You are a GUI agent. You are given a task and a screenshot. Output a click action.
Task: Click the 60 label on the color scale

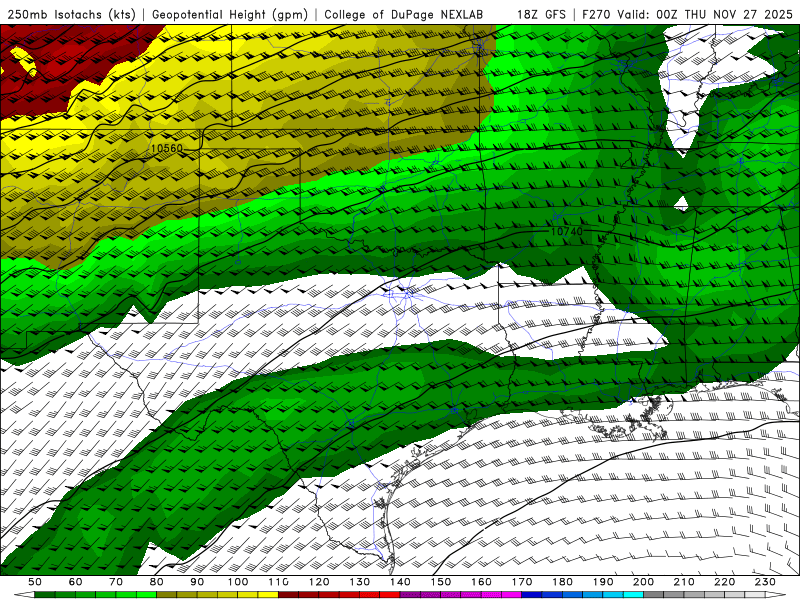tap(75, 582)
